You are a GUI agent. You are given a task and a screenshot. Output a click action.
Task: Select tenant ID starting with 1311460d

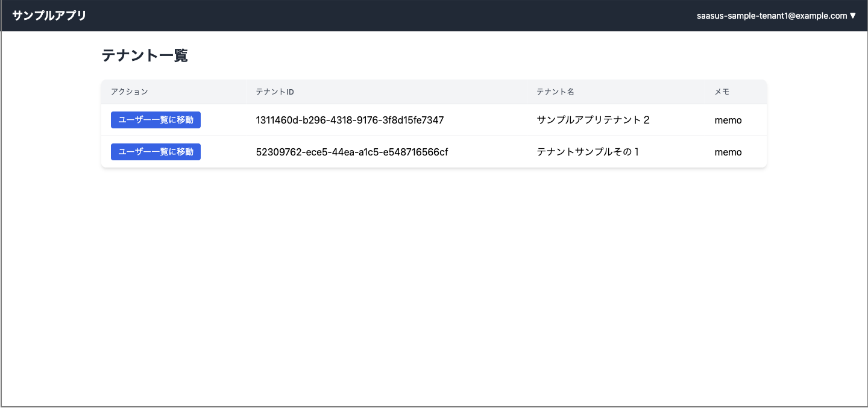[x=350, y=120]
